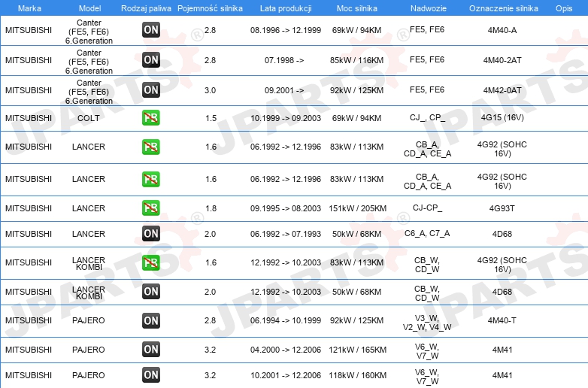The height and width of the screenshot is (388, 588).
Task: Click power value 151kW / 205KM
Action: point(357,208)
